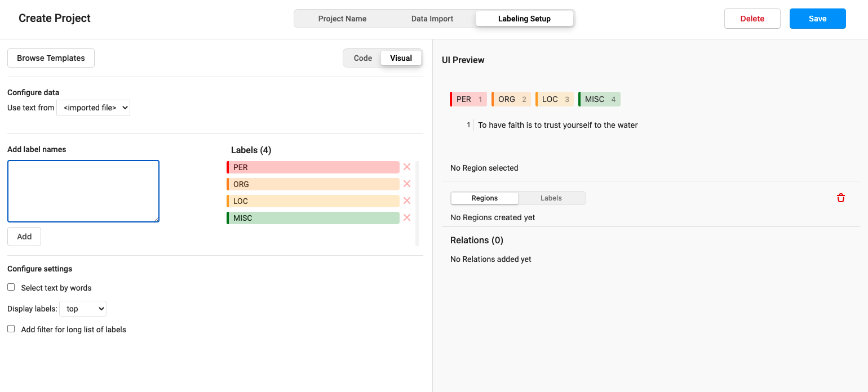Open the Display labels dropdown
868x392 pixels.
click(x=83, y=309)
